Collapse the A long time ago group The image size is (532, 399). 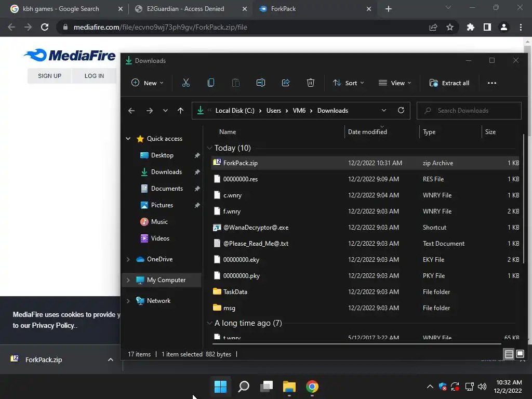[x=209, y=323]
